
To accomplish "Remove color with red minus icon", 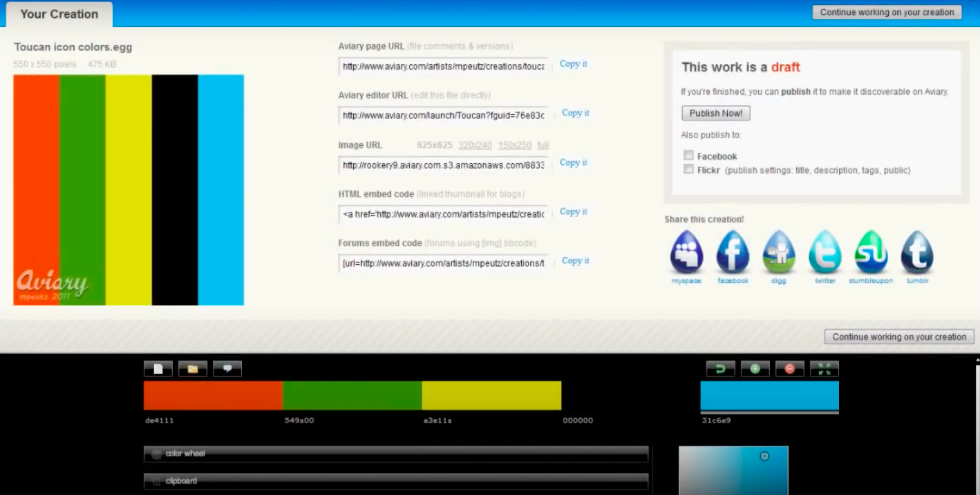I will (x=789, y=369).
